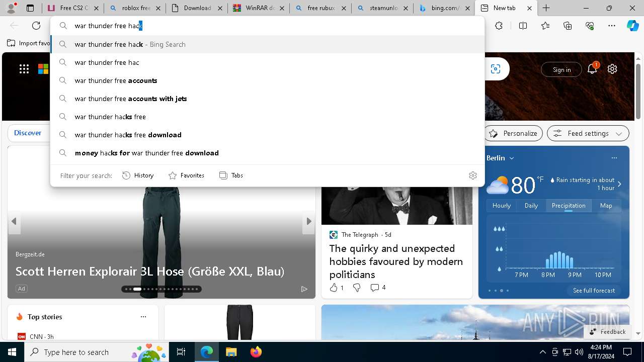Open address bar search settings gear
Viewport: 644px width, 362px height.
(x=473, y=175)
